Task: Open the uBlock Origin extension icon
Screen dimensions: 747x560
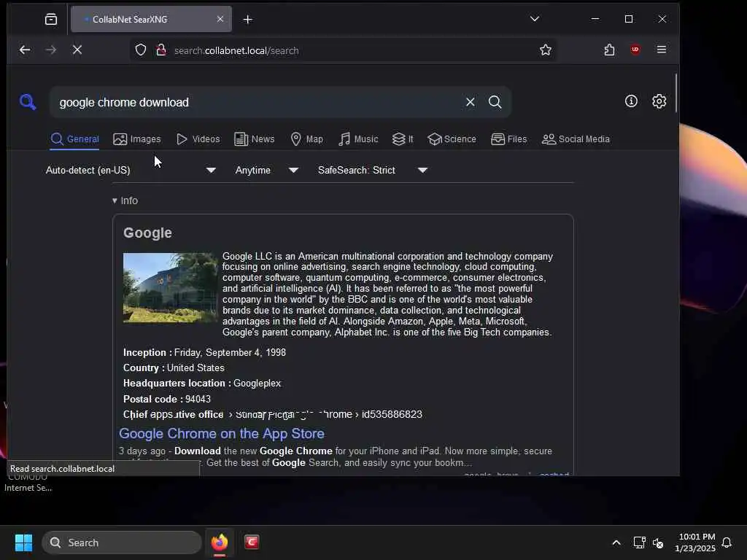Action: tap(635, 50)
